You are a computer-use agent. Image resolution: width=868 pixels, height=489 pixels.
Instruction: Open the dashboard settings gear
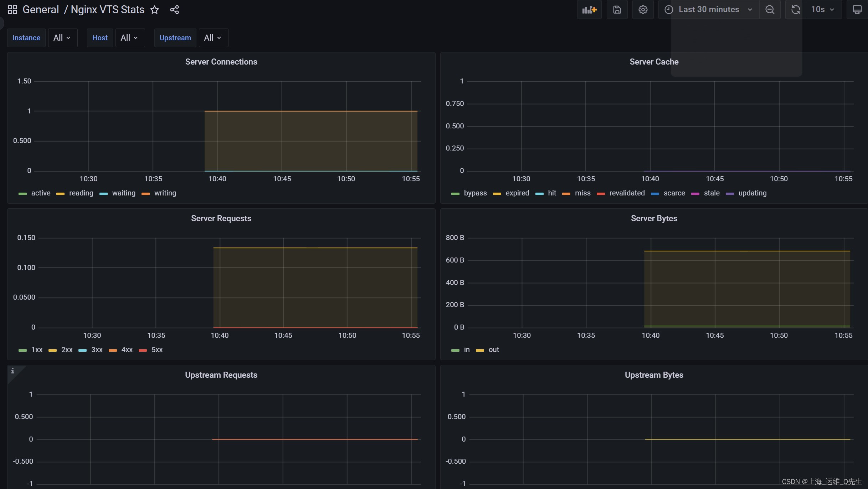click(x=643, y=10)
